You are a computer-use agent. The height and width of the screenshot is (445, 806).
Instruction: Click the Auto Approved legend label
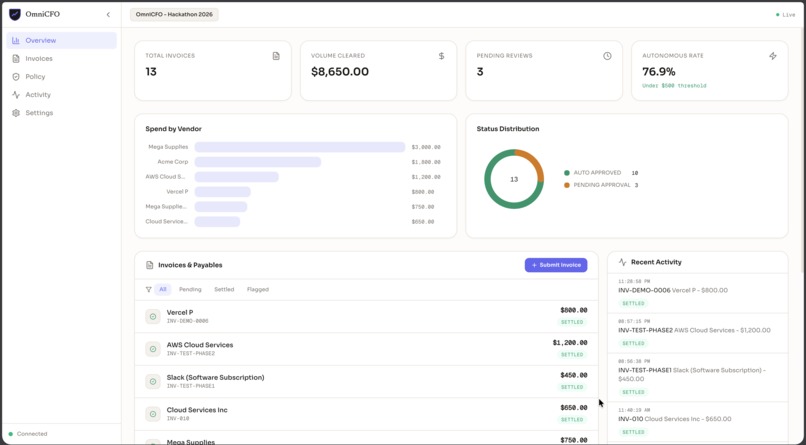[597, 173]
